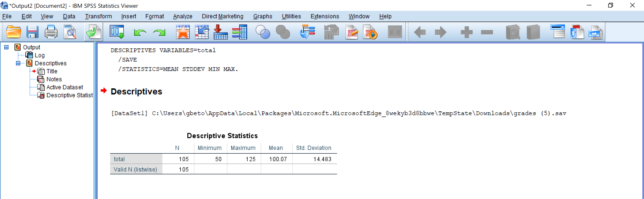Click the Valid N (listwise) row label
The height and width of the screenshot is (199, 644).
click(135, 169)
